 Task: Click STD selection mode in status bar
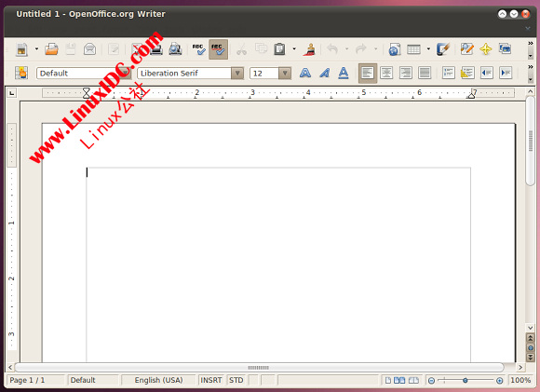coord(236,380)
